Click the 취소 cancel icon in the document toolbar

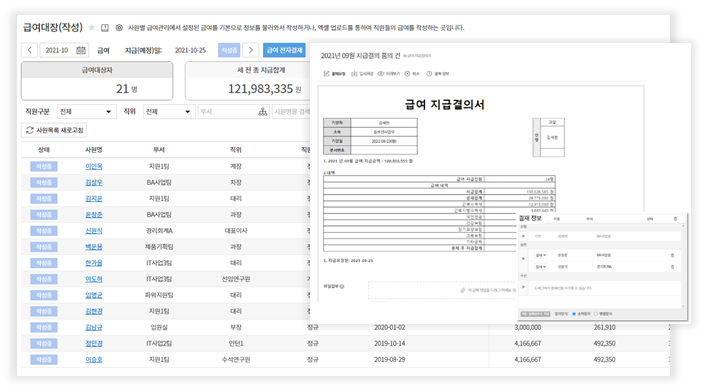click(x=407, y=73)
